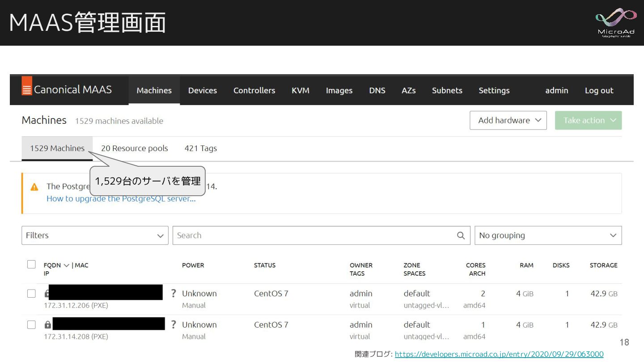Go to the Images navigation tab
The image size is (644, 362).
pyautogui.click(x=339, y=90)
